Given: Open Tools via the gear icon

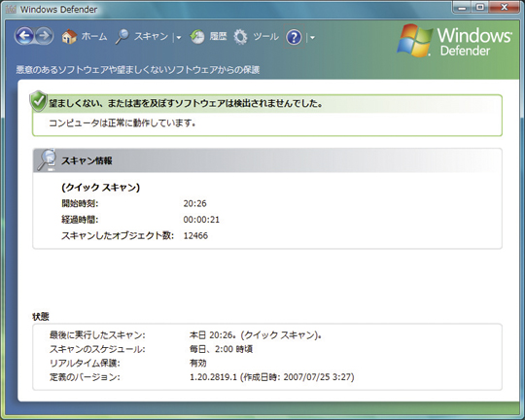Looking at the screenshot, I should [x=240, y=37].
